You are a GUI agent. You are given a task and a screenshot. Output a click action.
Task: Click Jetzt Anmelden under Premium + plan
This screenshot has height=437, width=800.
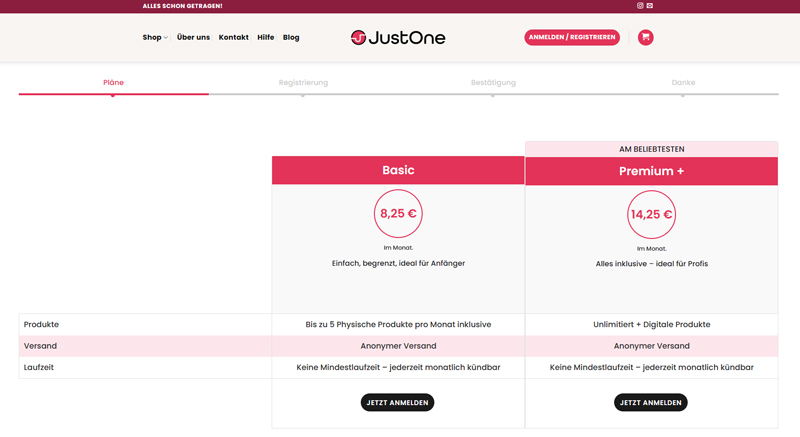tap(651, 402)
